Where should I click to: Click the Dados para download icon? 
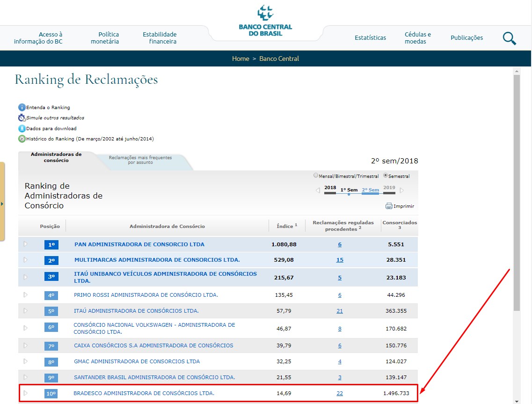(x=22, y=128)
